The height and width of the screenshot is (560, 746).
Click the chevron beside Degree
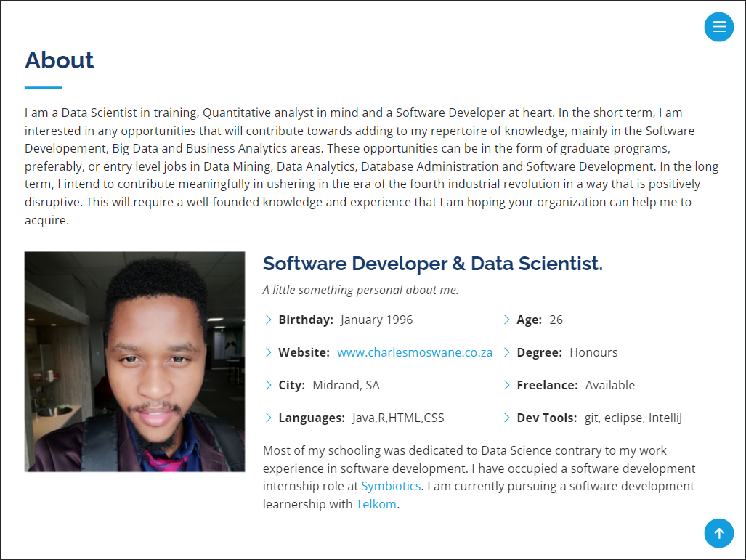coord(507,352)
